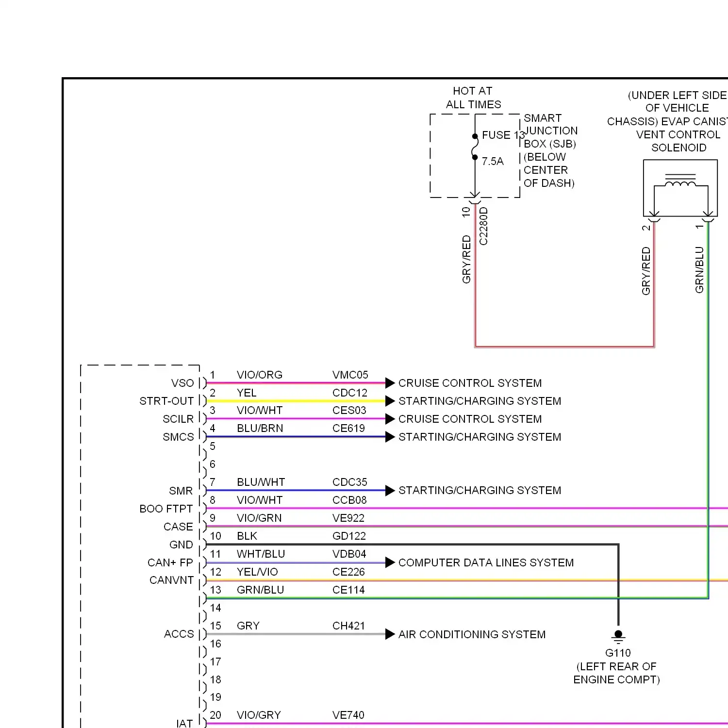The image size is (728, 728).
Task: Click the G110 ground label
Action: tap(618, 653)
